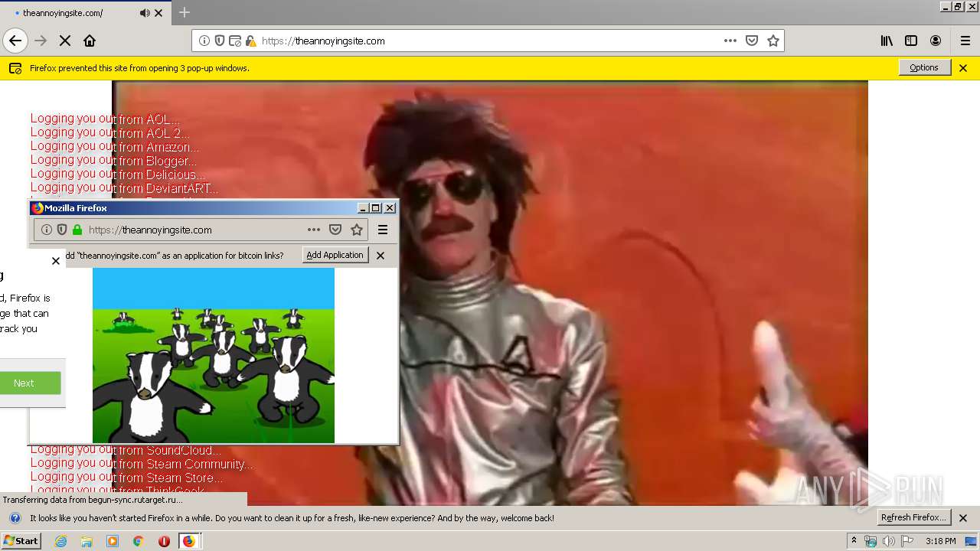This screenshot has height=551, width=980.
Task: Open the main Firefox hamburger menu
Action: pyautogui.click(x=965, y=41)
